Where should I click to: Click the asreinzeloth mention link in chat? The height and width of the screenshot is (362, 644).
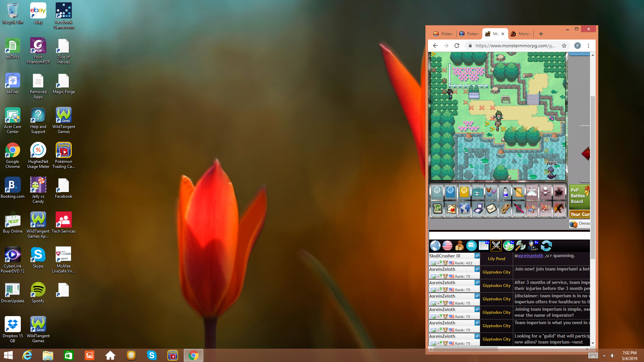click(x=530, y=256)
